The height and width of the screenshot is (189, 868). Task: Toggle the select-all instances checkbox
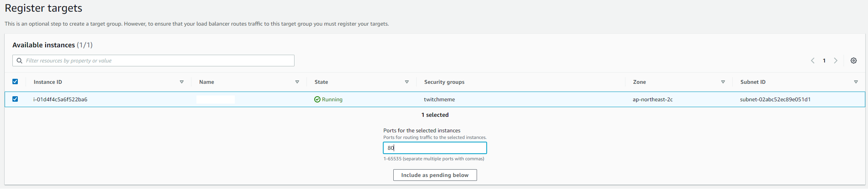(15, 81)
